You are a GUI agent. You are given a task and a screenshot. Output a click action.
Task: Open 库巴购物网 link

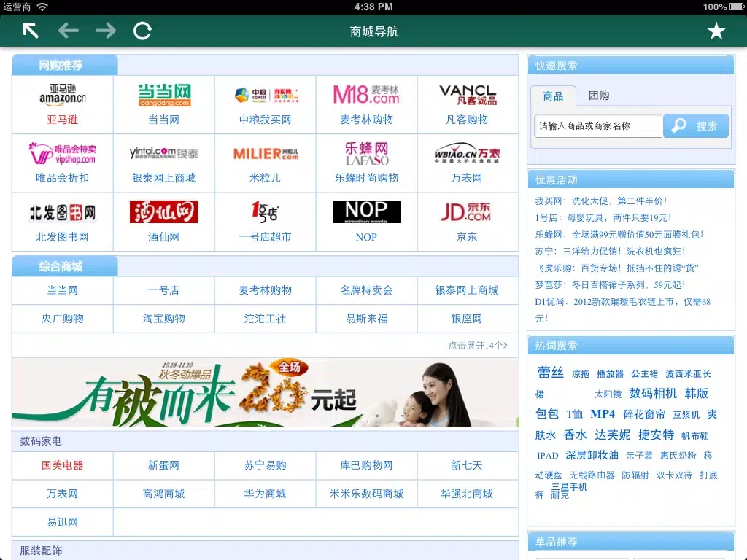(366, 466)
